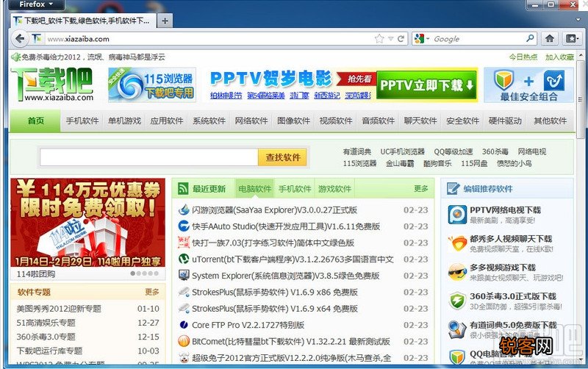Click the 下载吧 site logo
Viewport: 588px width, 369px height.
pos(52,85)
